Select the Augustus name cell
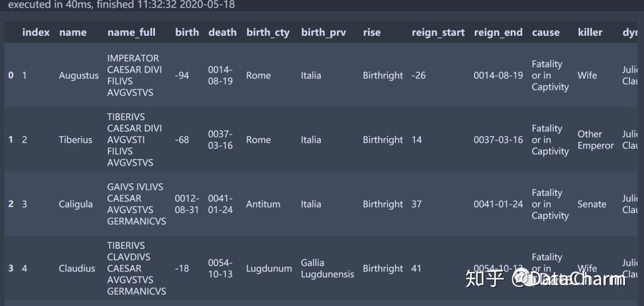Screen dimensions: 644x306 79,76
